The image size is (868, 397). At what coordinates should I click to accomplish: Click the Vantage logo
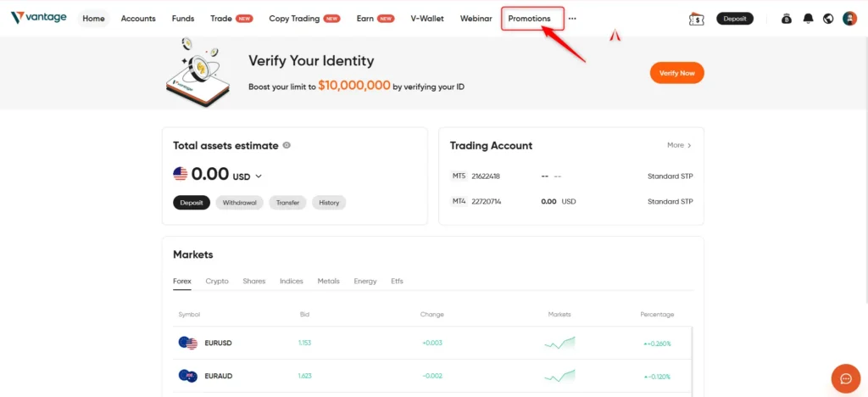coord(38,18)
